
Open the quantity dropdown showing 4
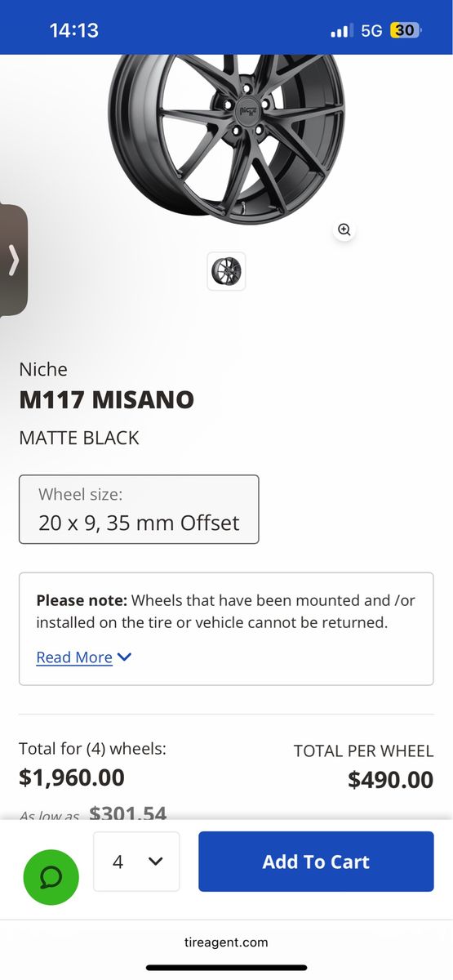tap(136, 862)
